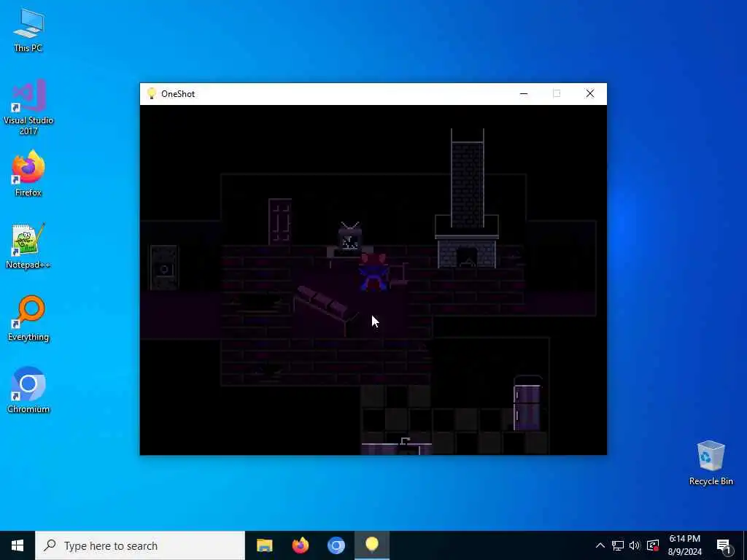
Task: Click the taskbar search box
Action: point(140,545)
